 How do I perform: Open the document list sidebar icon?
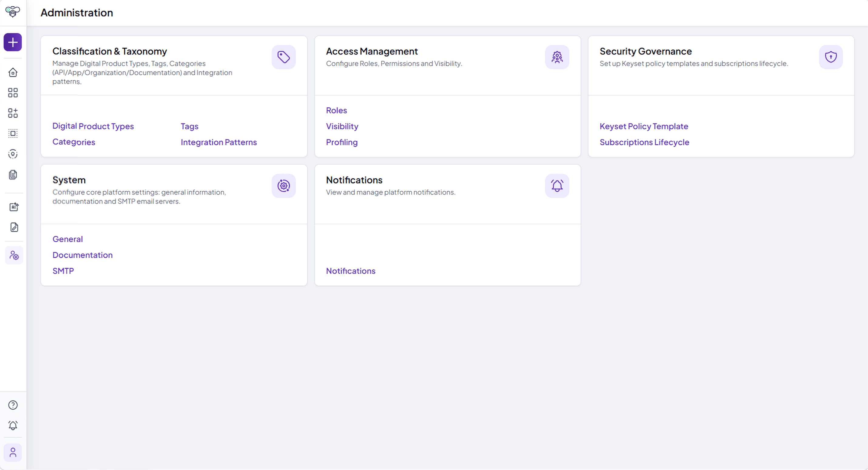click(x=13, y=174)
